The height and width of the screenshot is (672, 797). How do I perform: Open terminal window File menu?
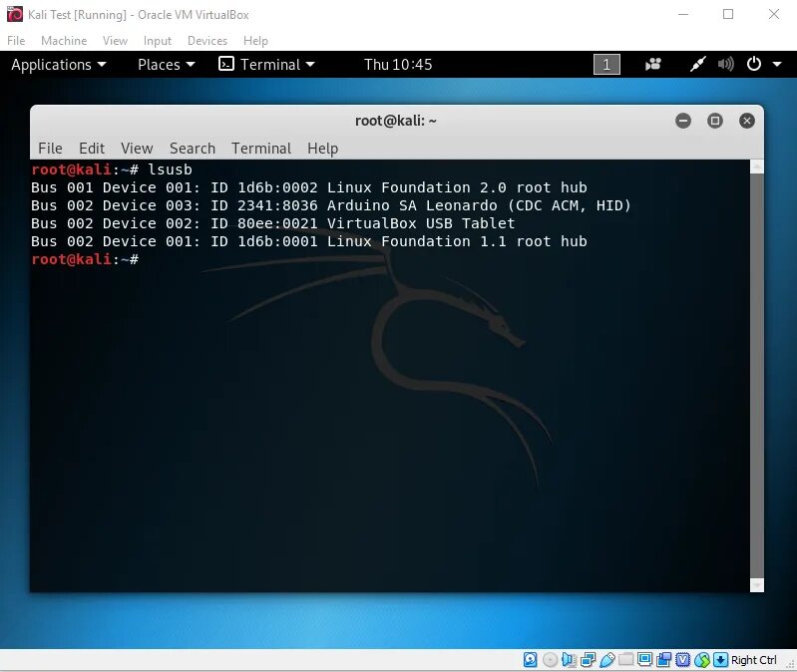tap(50, 149)
